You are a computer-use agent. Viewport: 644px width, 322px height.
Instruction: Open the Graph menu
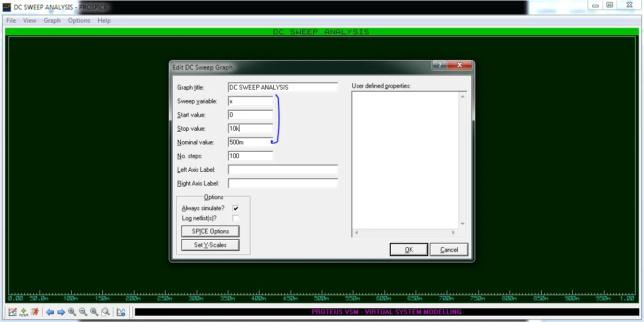tap(52, 21)
